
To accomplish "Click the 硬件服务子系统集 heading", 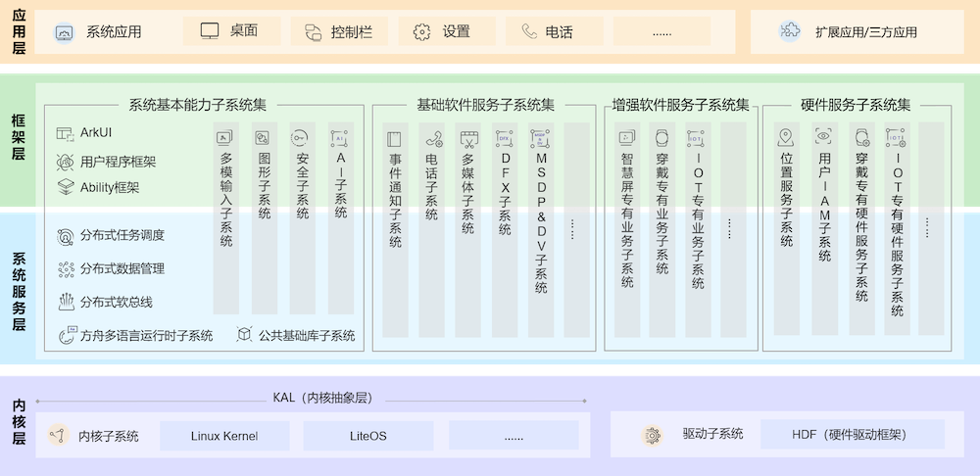I will [x=856, y=105].
